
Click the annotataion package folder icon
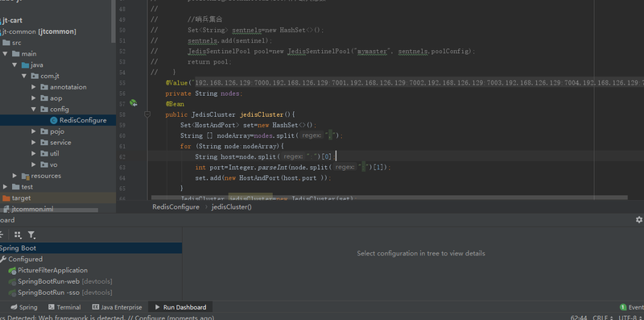point(44,87)
